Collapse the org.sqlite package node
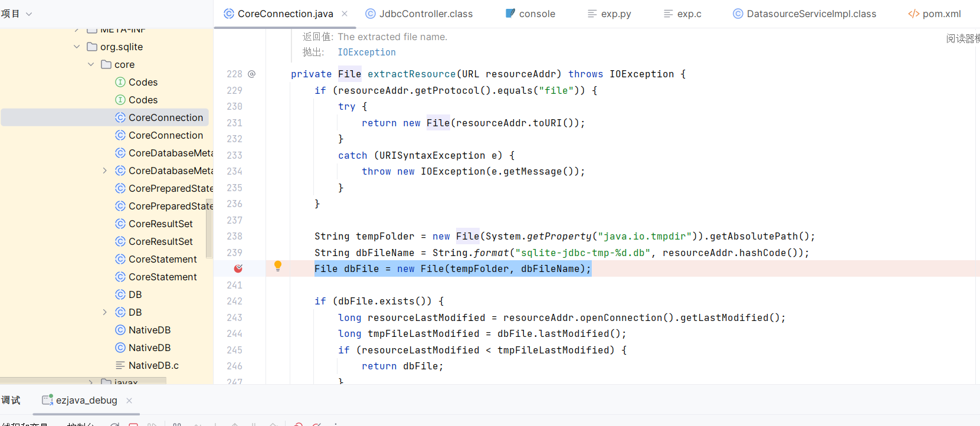This screenshot has height=426, width=980. click(77, 47)
